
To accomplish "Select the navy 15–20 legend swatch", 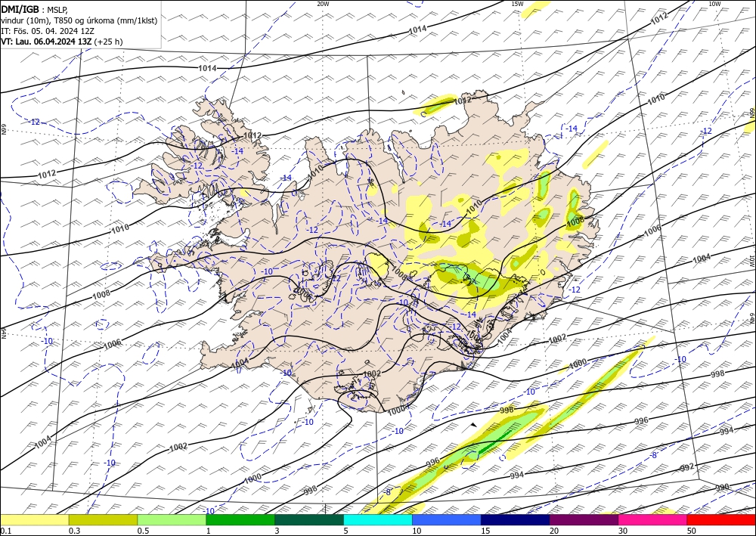I will click(x=515, y=520).
